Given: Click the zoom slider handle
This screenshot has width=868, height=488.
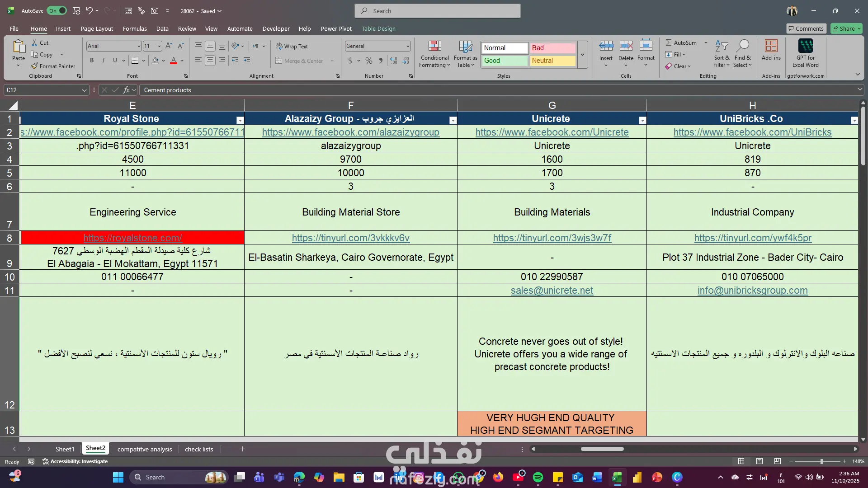Looking at the screenshot, I should coord(821,461).
